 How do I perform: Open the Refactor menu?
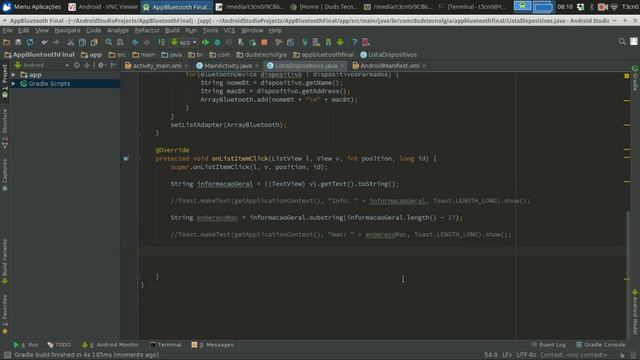[147, 31]
